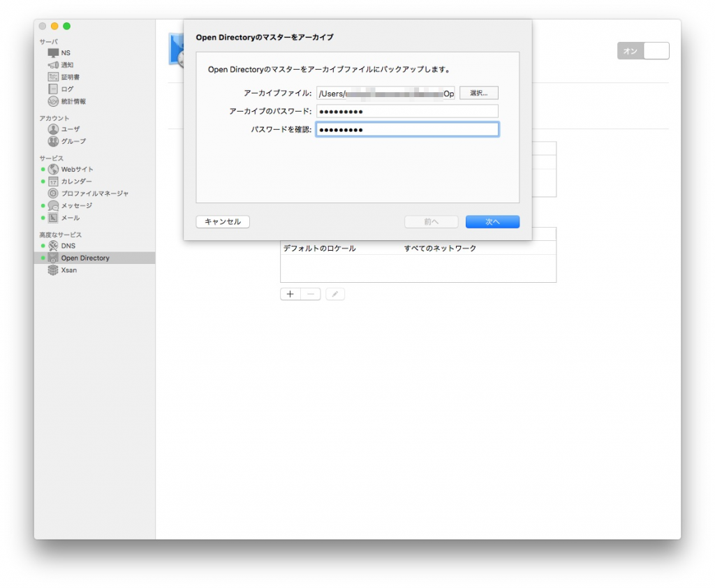Open the メール service icon
715x588 pixels.
tap(53, 218)
